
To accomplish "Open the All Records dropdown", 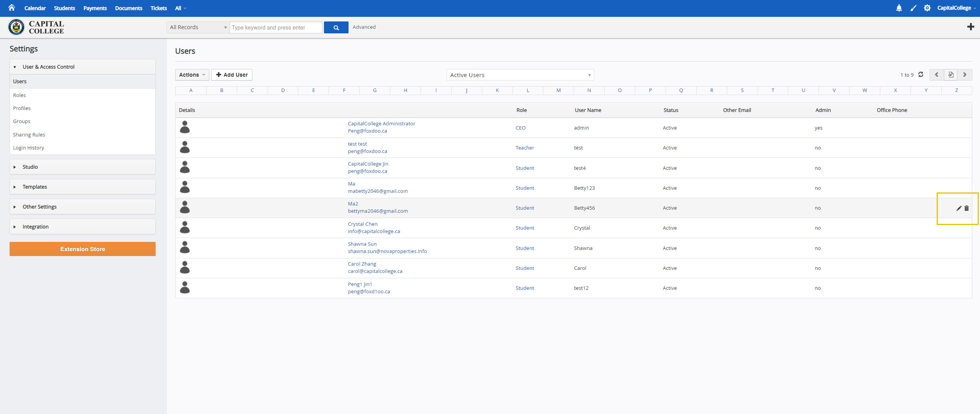I will (x=198, y=27).
